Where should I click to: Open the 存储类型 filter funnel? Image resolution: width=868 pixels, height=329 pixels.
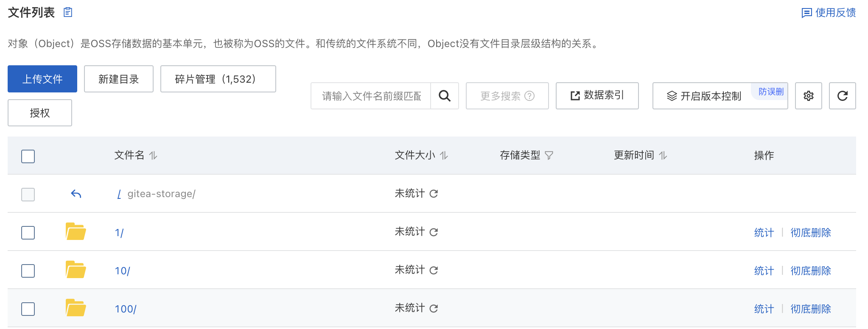(550, 155)
